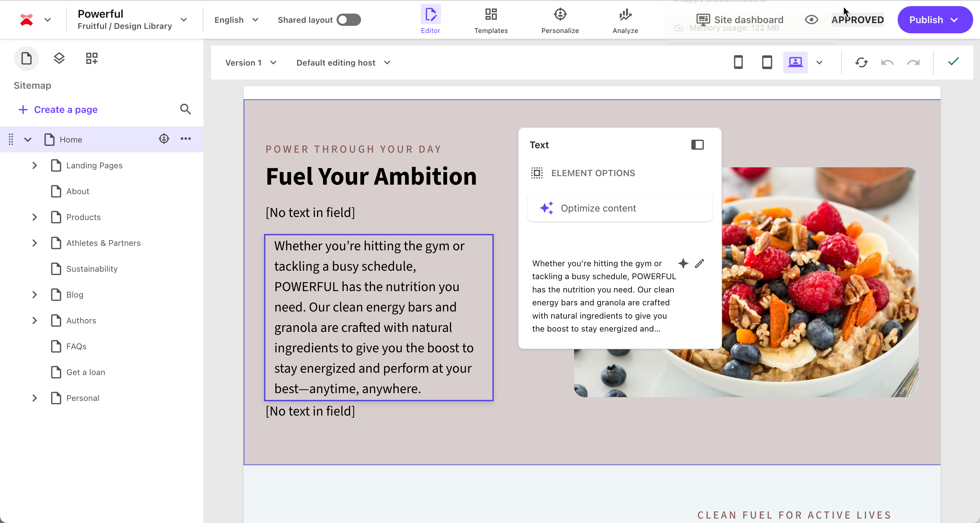This screenshot has width=980, height=523.
Task: Click the undo icon
Action: pyautogui.click(x=887, y=62)
